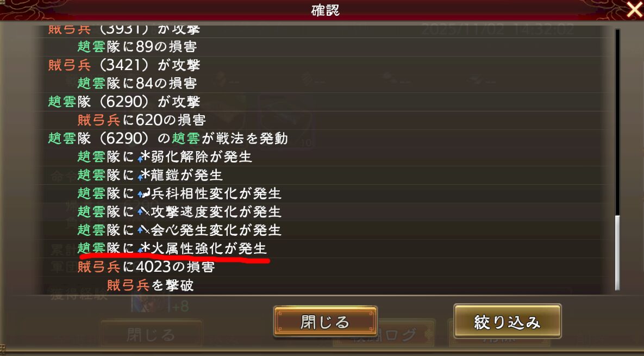
Task: Click the 閉じる button
Action: [x=326, y=322]
